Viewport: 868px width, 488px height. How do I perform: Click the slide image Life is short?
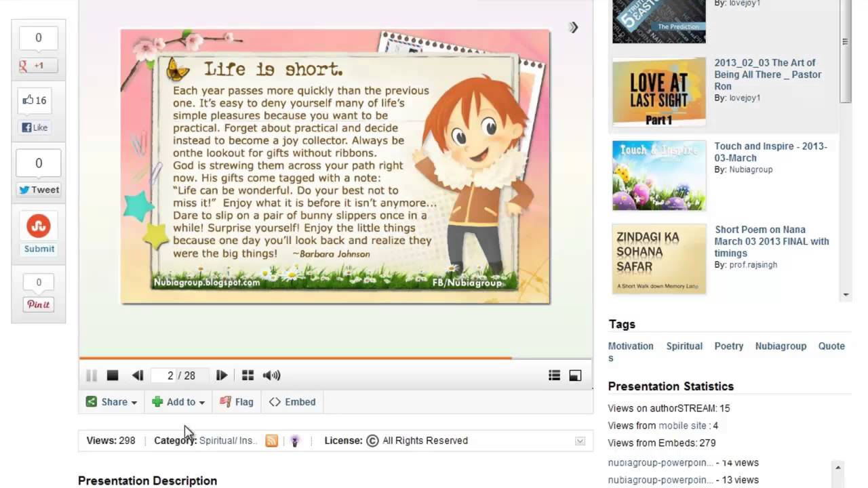point(335,166)
